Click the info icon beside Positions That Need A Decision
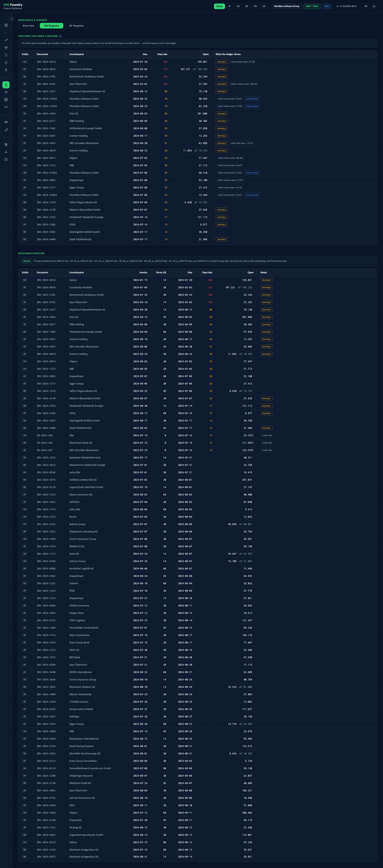Viewport: 383px width, 868px height. click(61, 36)
